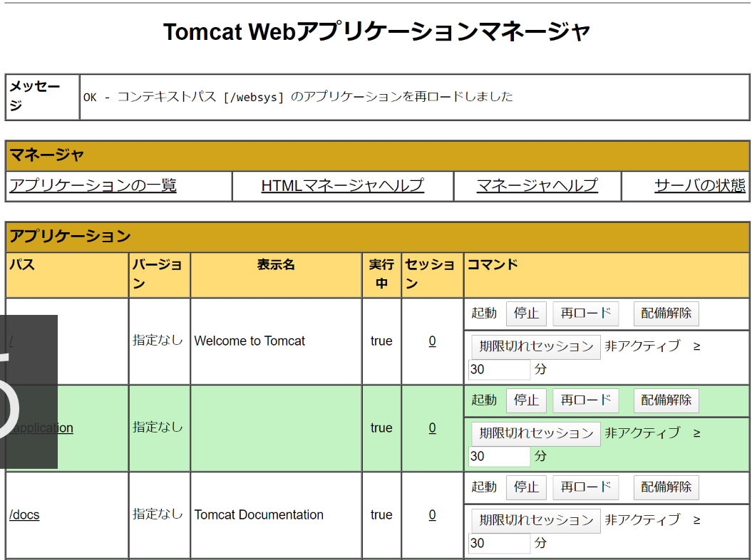Image resolution: width=752 pixels, height=560 pixels.
Task: Open the /docs path link
Action: click(x=24, y=514)
